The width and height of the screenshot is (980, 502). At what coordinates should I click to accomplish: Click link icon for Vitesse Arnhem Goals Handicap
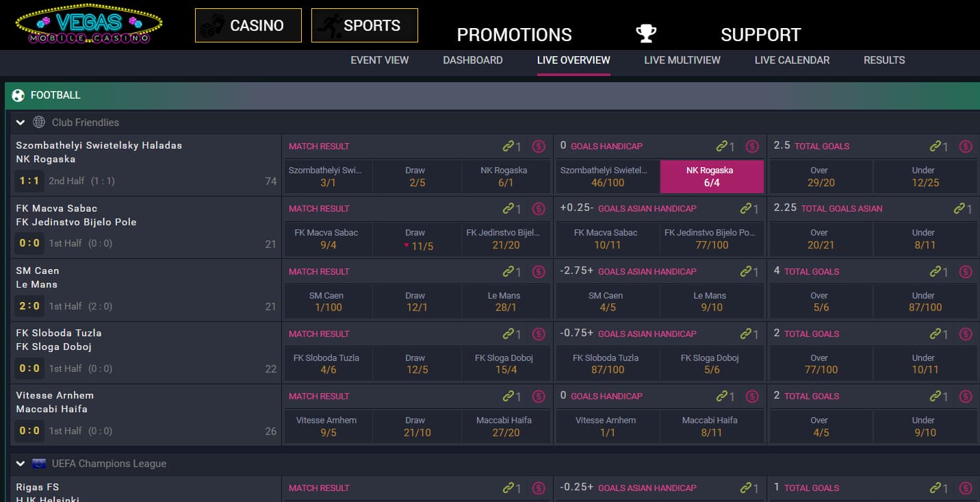click(x=721, y=396)
